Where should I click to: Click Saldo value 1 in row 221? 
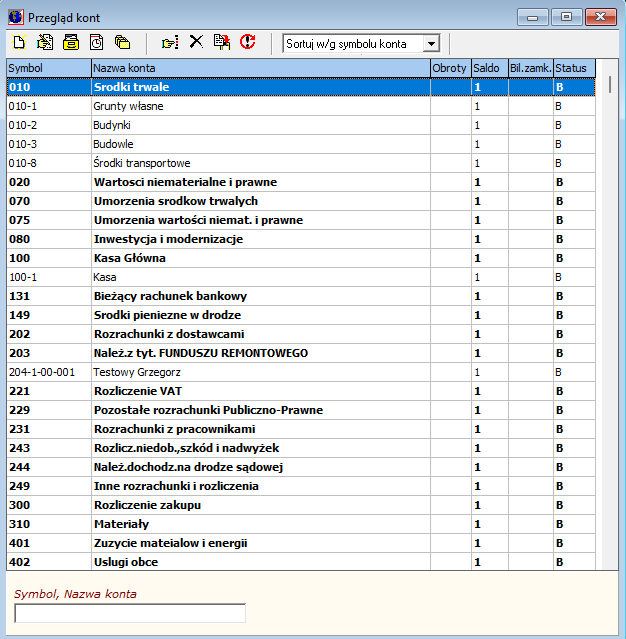(x=490, y=391)
